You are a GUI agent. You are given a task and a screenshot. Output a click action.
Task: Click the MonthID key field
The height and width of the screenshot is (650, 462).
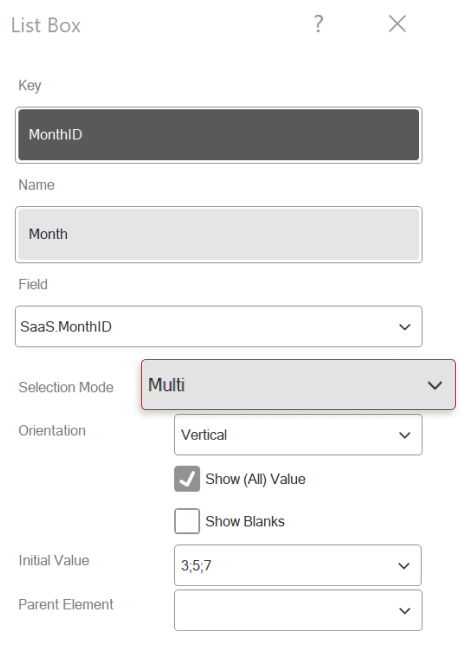click(219, 135)
